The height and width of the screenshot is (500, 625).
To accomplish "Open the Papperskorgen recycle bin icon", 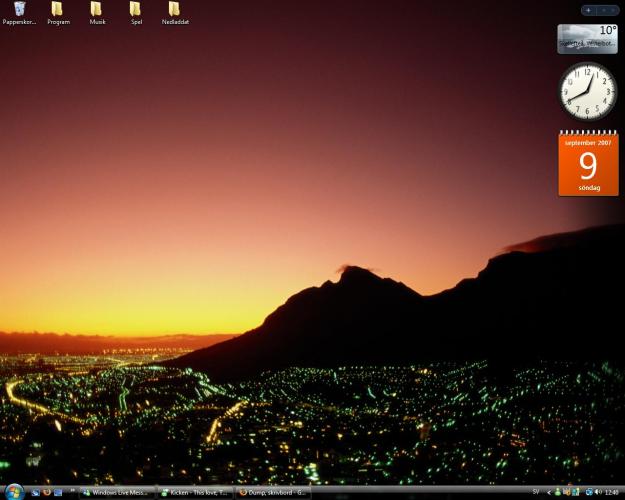I will pos(19,10).
